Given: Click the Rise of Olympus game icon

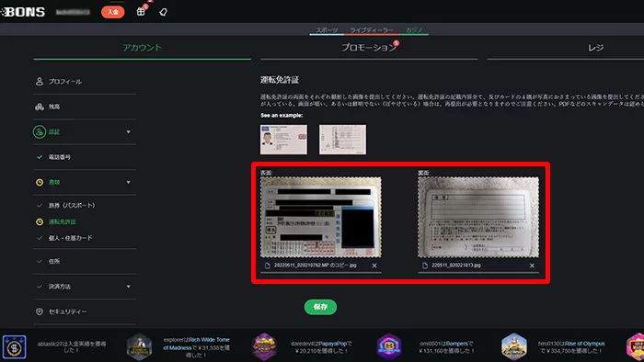Looking at the screenshot, I should pyautogui.click(x=513, y=346).
